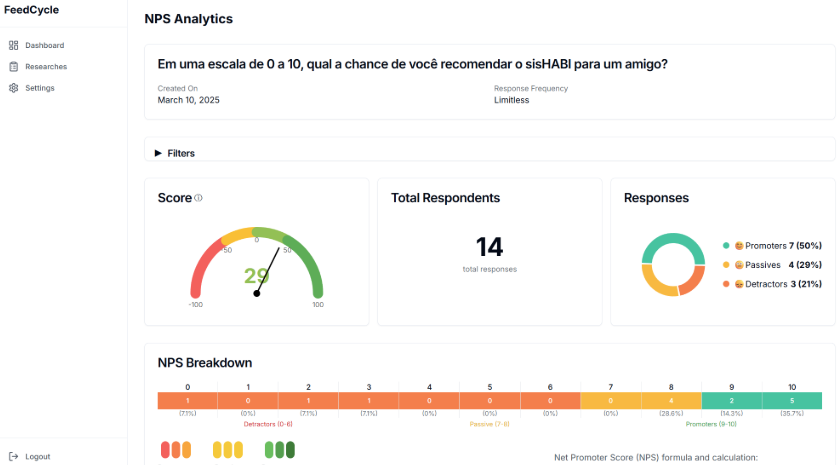Click the Settings gear icon

click(13, 88)
